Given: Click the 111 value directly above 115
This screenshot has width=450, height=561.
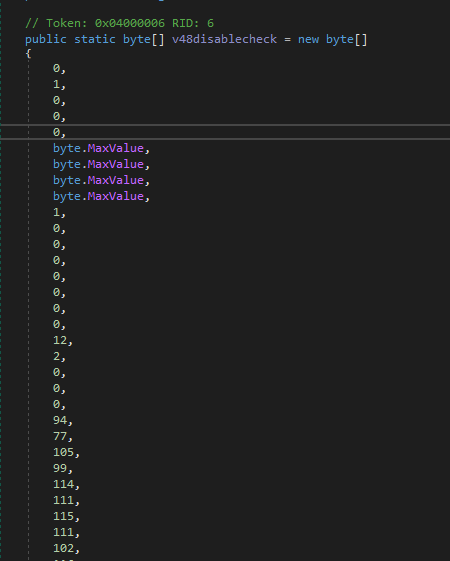Looking at the screenshot, I should coord(63,500).
